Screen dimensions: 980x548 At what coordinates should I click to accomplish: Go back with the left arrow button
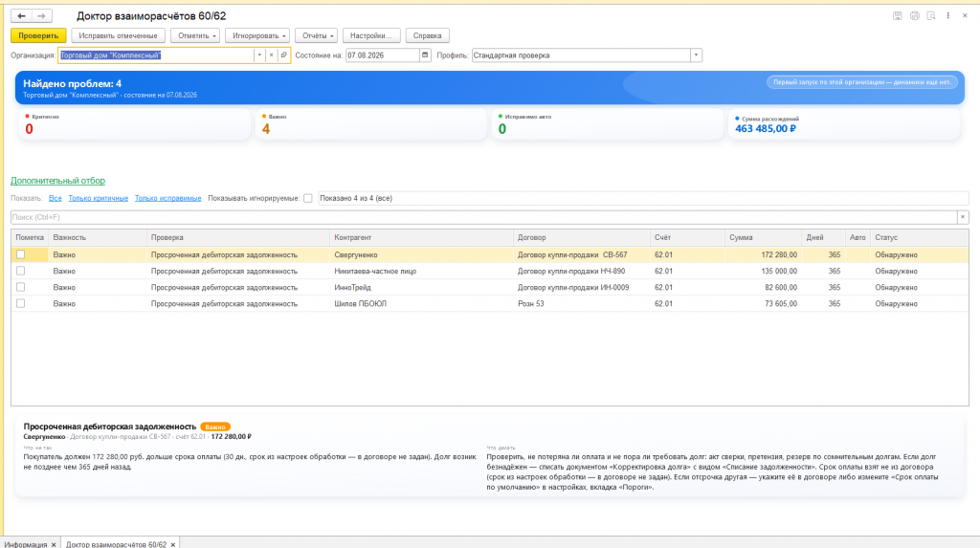point(21,15)
